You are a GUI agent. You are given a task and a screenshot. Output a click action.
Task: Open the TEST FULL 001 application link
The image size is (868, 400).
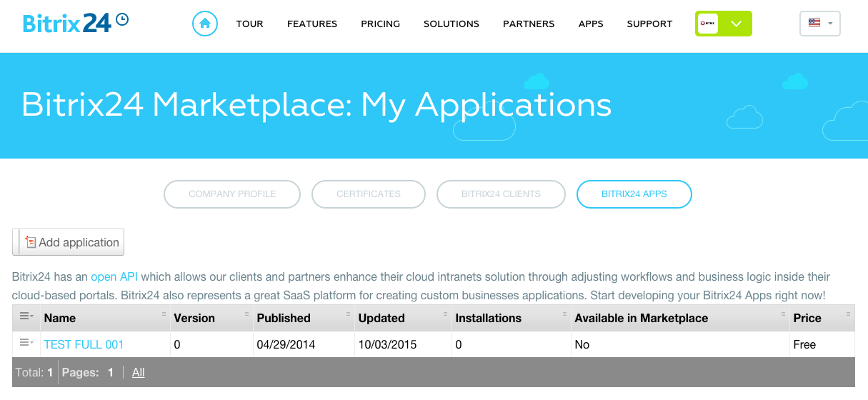click(84, 344)
